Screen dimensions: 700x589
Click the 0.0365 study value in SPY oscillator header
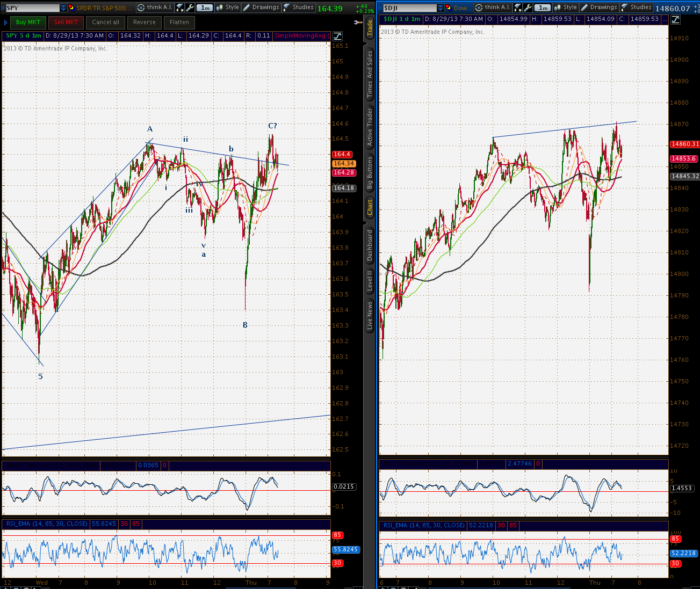(148, 466)
